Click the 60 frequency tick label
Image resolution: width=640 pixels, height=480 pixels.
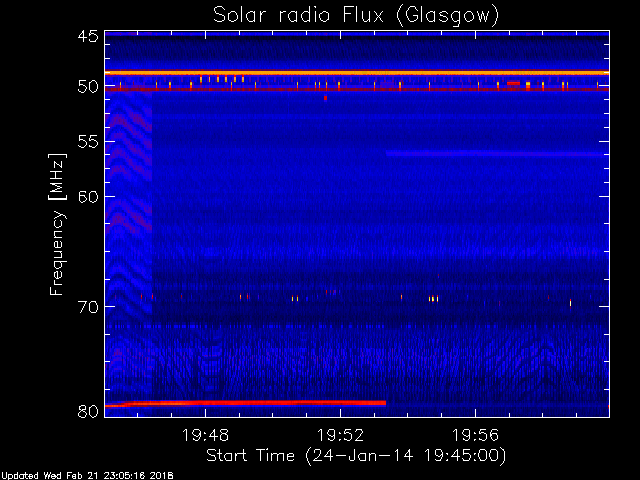[88, 196]
